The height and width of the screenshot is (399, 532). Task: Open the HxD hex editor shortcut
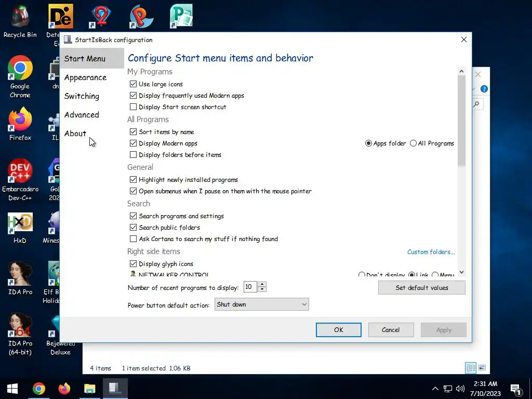[x=20, y=228]
